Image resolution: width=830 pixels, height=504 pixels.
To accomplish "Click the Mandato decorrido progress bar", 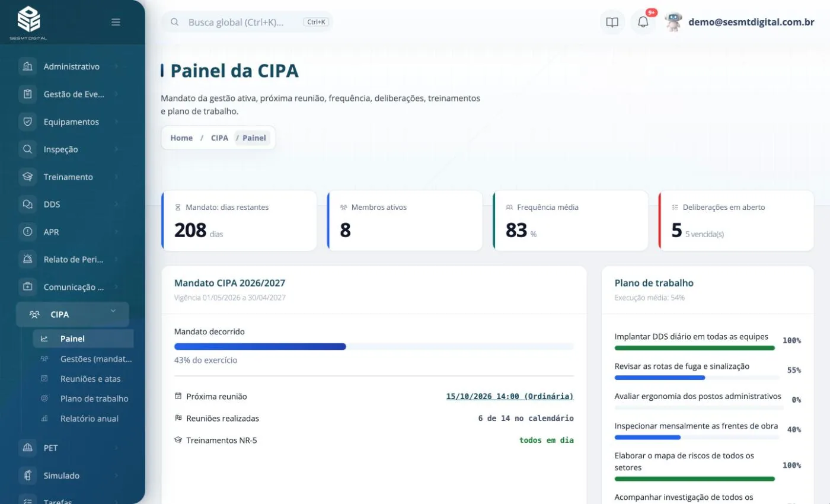I will click(374, 346).
